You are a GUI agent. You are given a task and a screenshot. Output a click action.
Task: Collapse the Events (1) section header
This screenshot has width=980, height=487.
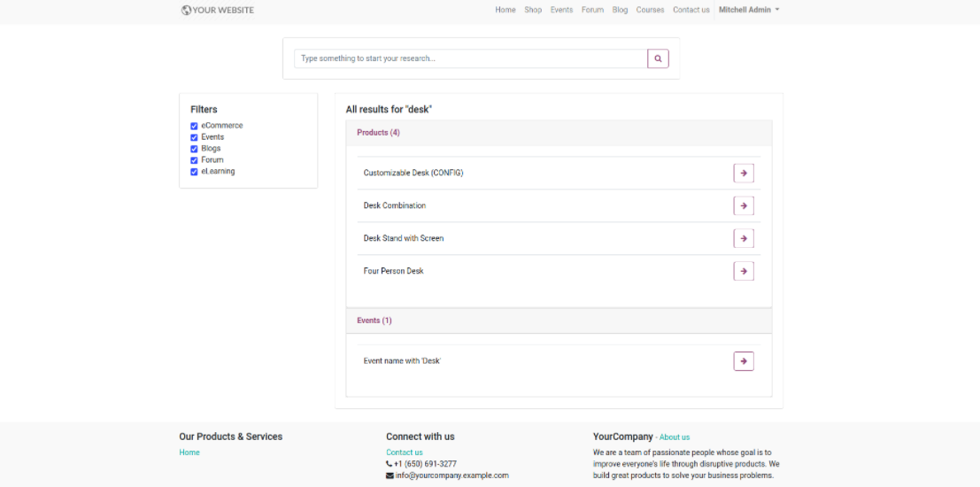click(559, 321)
